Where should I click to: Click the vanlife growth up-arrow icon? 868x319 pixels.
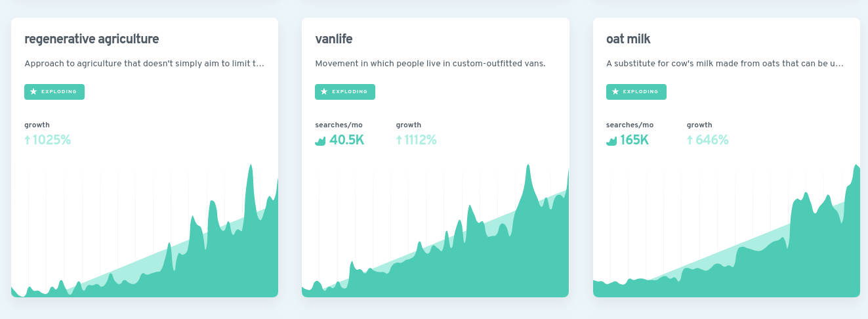point(399,140)
